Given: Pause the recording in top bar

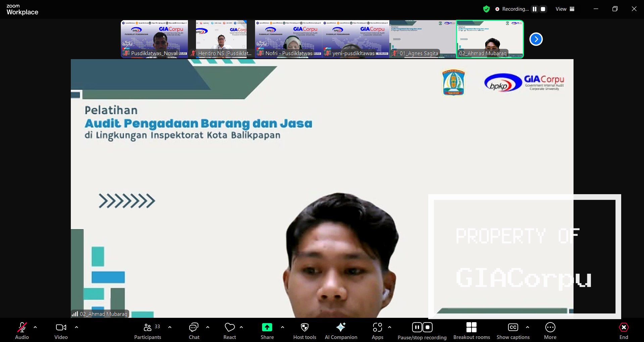Looking at the screenshot, I should (x=535, y=9).
